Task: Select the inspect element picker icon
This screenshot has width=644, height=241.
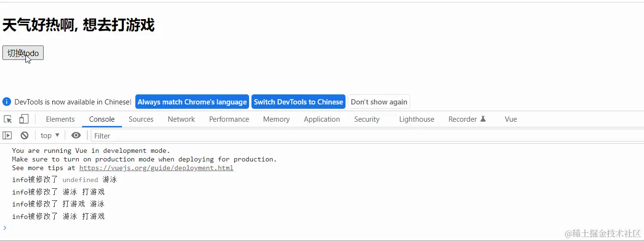Action: pyautogui.click(x=8, y=119)
